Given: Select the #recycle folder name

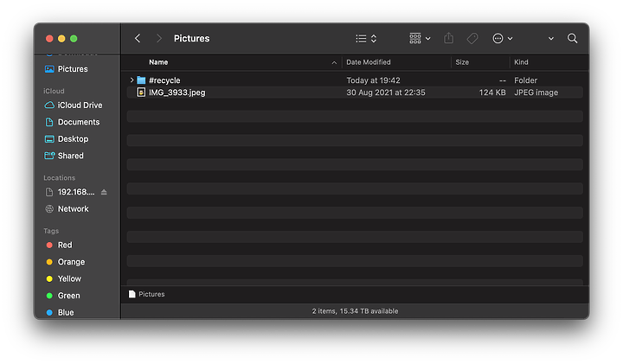Looking at the screenshot, I should point(164,80).
